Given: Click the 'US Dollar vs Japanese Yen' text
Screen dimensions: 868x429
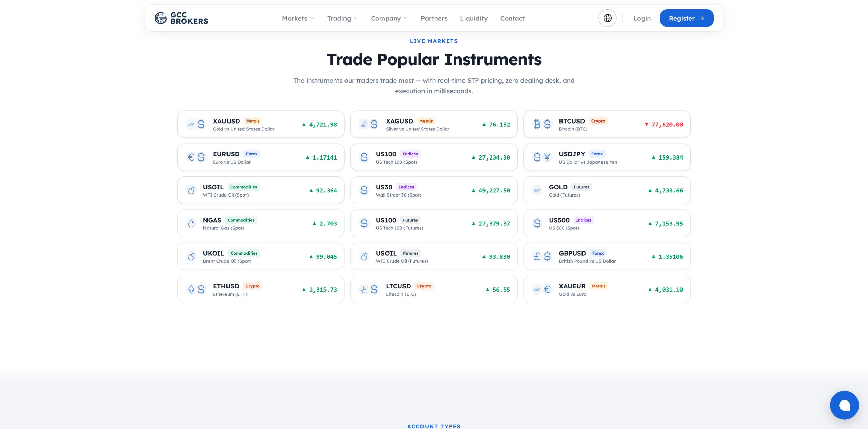Looking at the screenshot, I should click(588, 162).
